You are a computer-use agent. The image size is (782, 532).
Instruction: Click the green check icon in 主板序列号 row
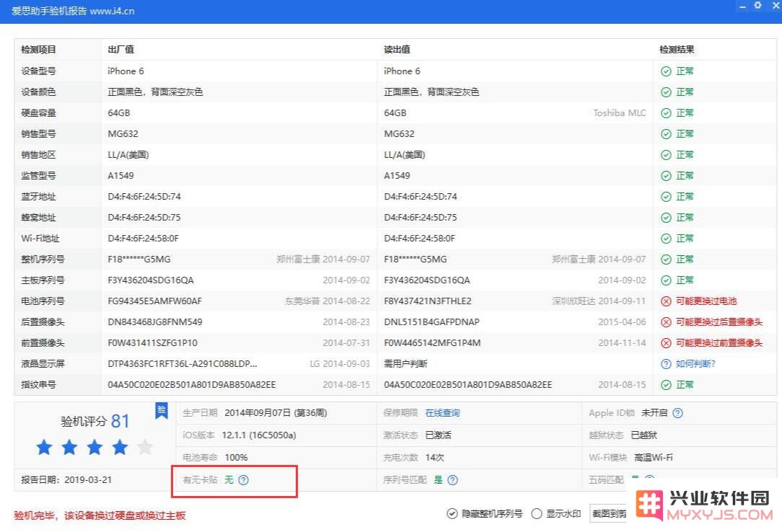pyautogui.click(x=666, y=280)
